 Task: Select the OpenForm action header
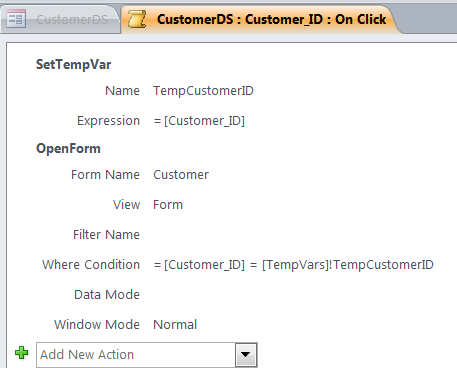pos(68,148)
